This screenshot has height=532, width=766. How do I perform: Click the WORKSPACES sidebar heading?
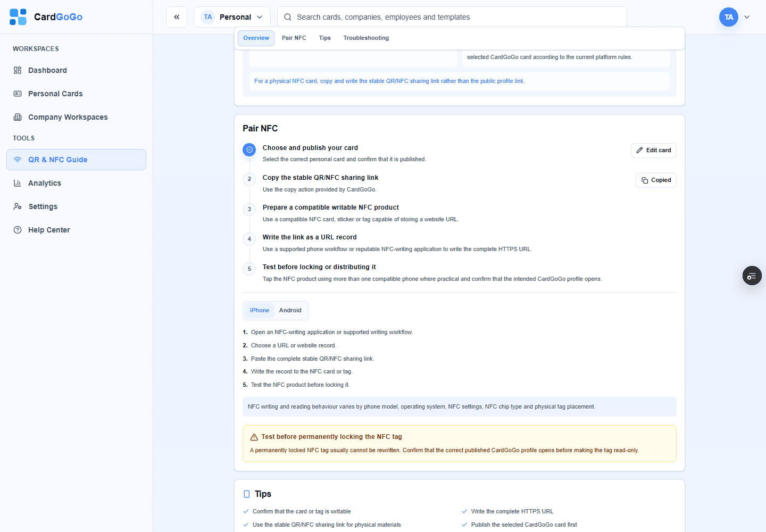pyautogui.click(x=36, y=49)
